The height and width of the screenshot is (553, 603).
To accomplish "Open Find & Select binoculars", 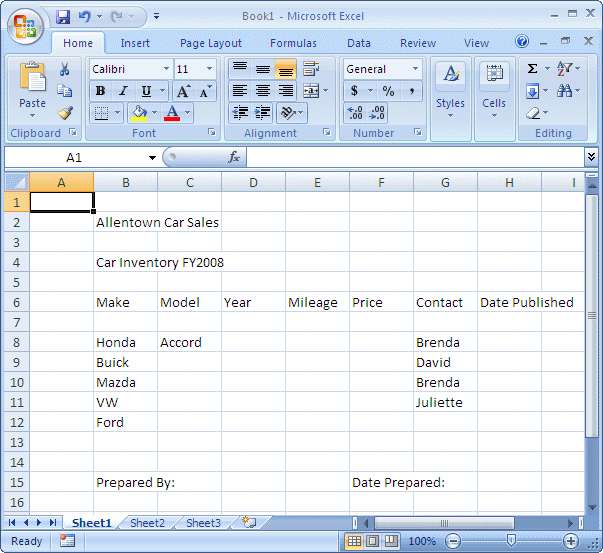I will 565,91.
